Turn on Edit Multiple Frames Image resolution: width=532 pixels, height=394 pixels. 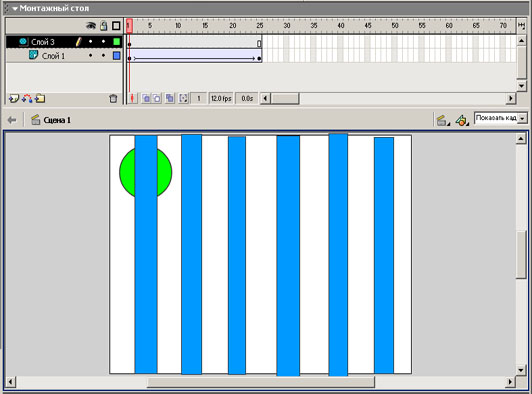coord(170,98)
